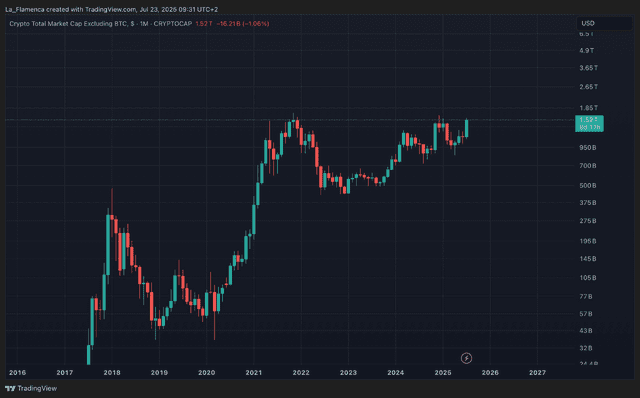Click the 375B price axis label
The height and width of the screenshot is (398, 640).
click(588, 202)
